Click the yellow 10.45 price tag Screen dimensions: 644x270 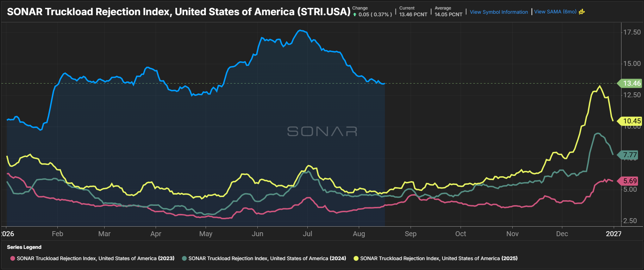click(x=630, y=121)
